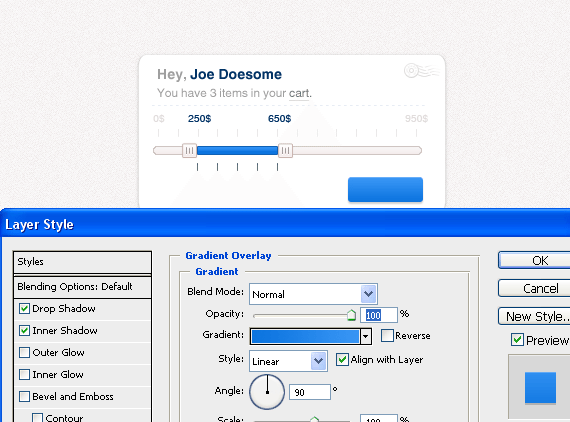Click the cart link in the card

[299, 93]
